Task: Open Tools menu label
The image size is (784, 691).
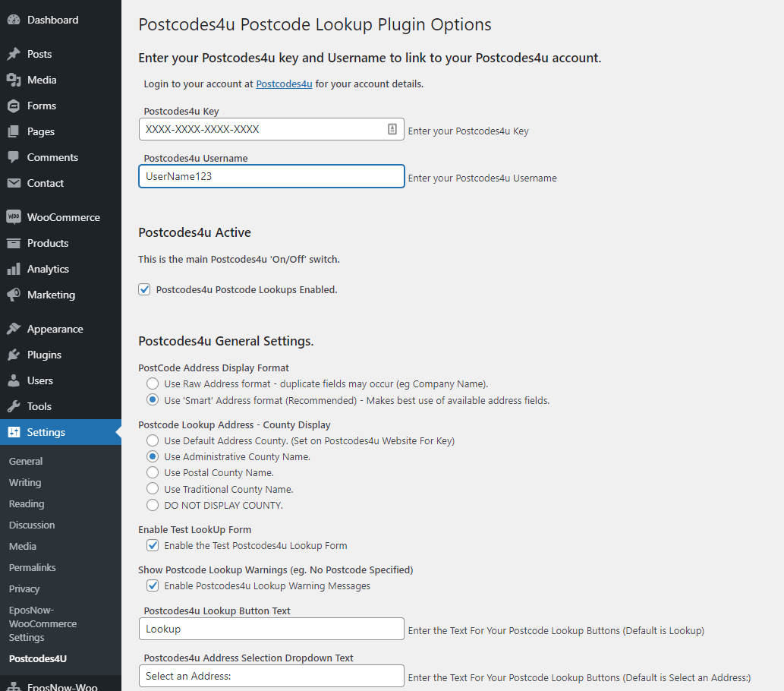Action: click(39, 406)
